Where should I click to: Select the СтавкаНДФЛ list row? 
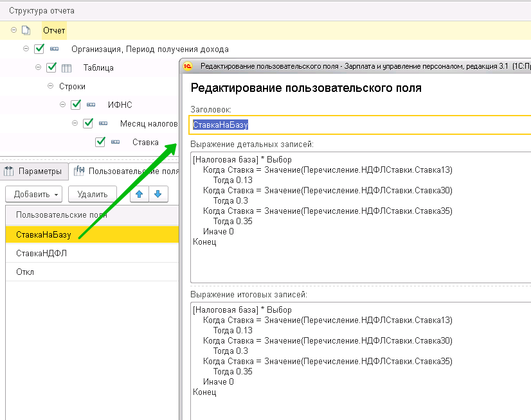[x=92, y=253]
